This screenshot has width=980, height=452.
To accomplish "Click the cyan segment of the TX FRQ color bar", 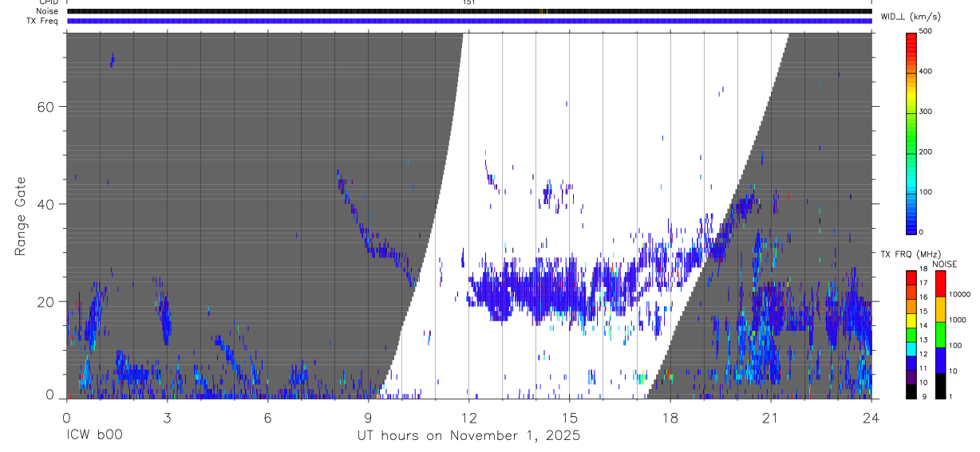I will [x=911, y=348].
